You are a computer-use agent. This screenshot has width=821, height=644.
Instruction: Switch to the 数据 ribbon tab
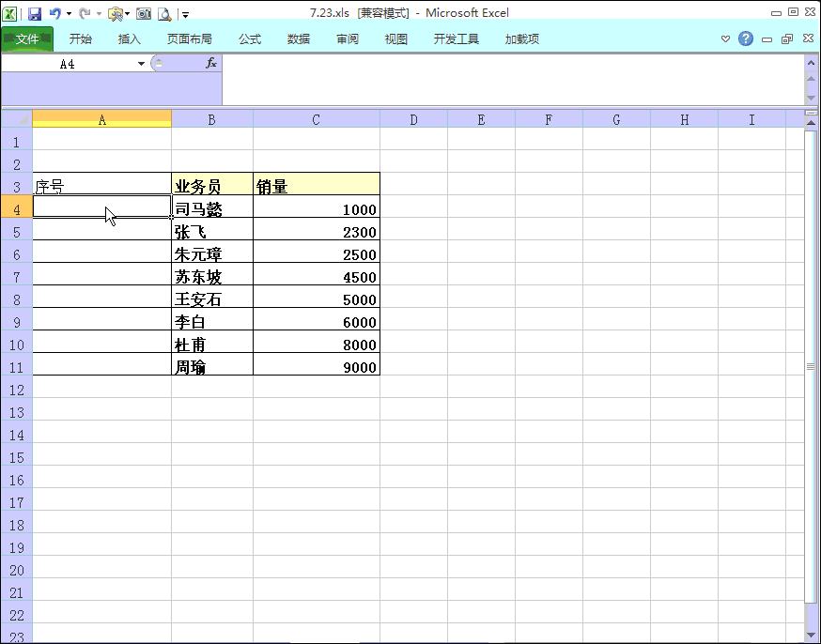coord(299,38)
